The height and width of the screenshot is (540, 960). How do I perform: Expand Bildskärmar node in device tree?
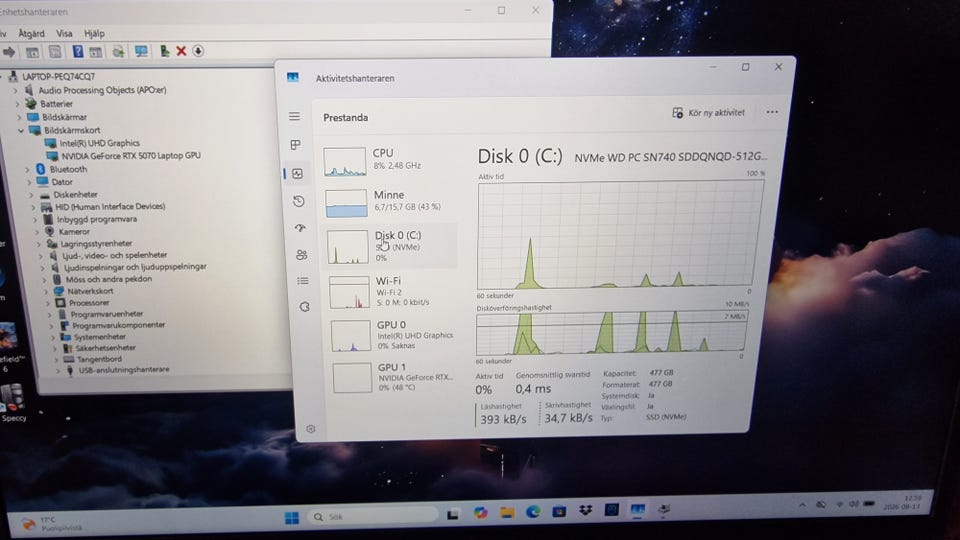click(x=20, y=117)
